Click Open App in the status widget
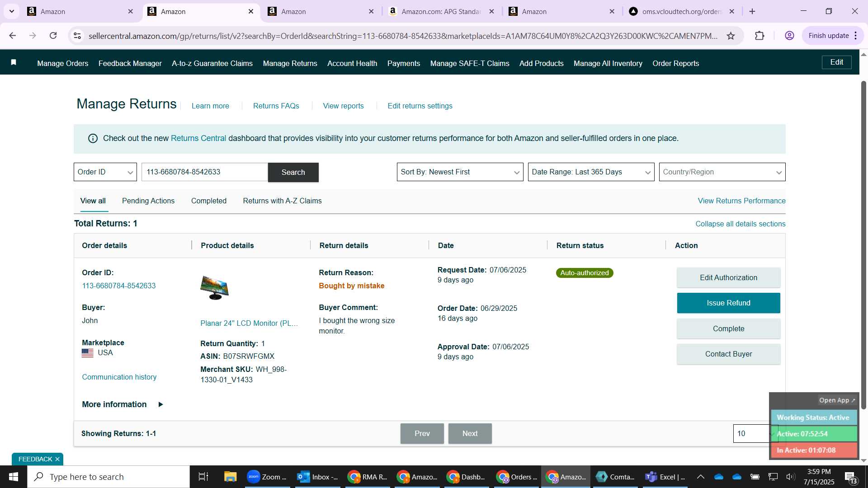The height and width of the screenshot is (488, 868). (x=837, y=400)
